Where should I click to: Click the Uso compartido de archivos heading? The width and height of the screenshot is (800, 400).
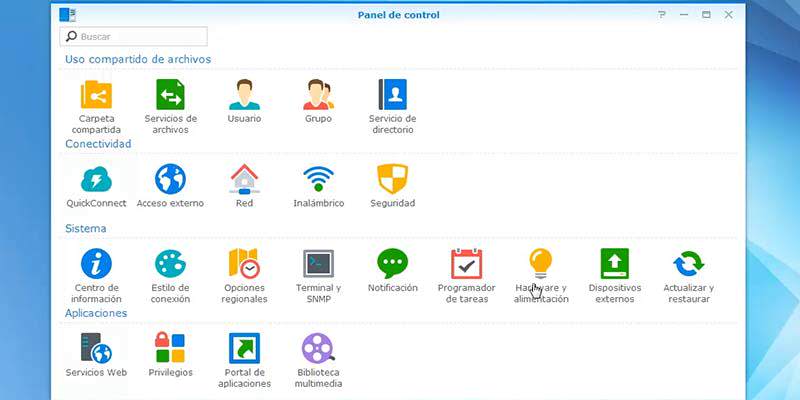(138, 59)
